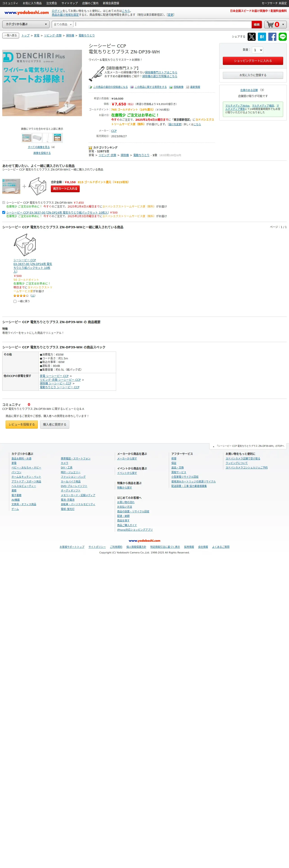Open コミュニティ in top menu
289x868 pixels.
pyautogui.click(x=10, y=3)
